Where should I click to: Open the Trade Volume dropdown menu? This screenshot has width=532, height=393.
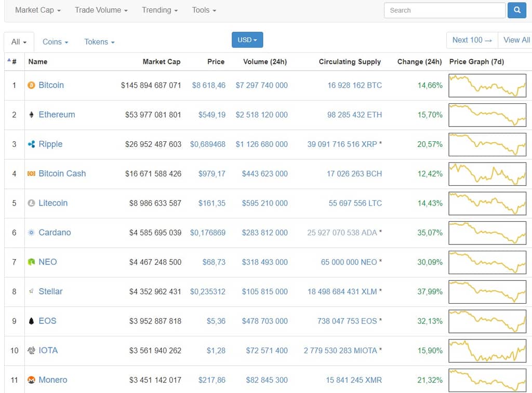coord(101,10)
